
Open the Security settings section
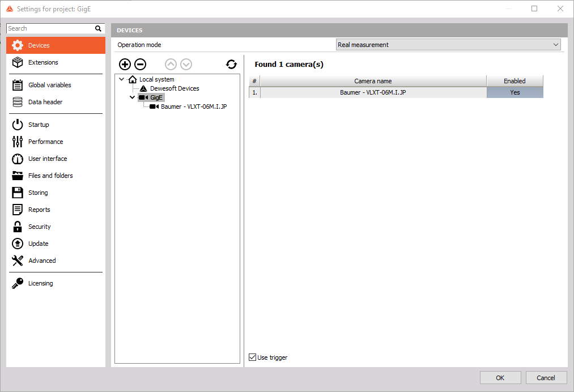click(56, 227)
